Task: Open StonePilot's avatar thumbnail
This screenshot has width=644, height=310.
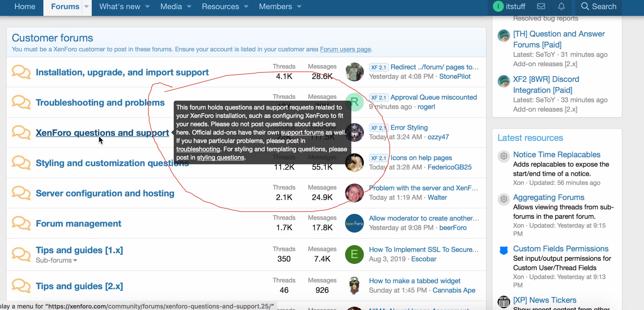Action: tap(355, 72)
